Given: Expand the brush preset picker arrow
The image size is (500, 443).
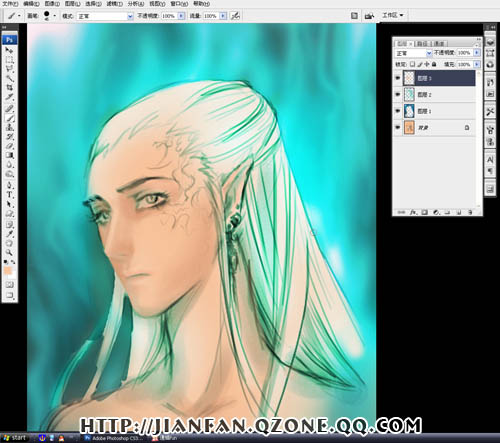Looking at the screenshot, I should pos(55,16).
